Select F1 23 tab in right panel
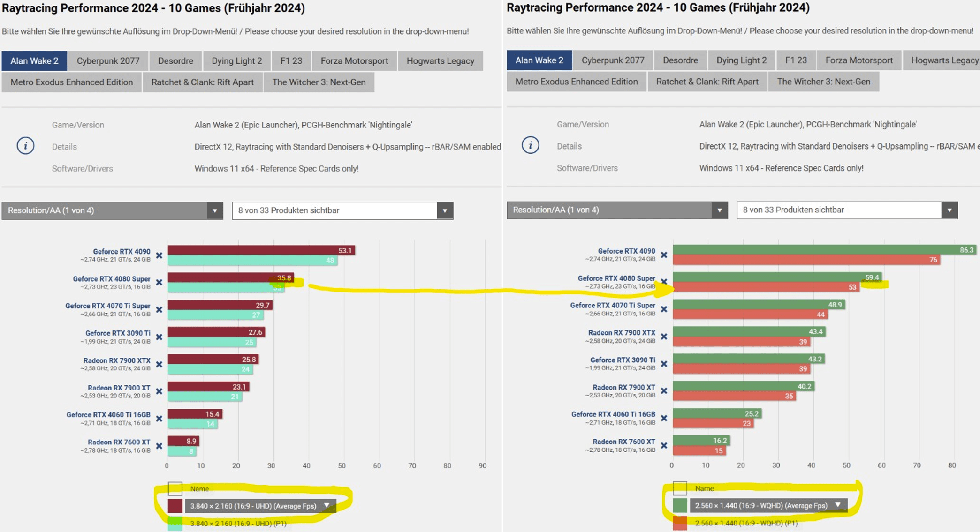Image resolution: width=980 pixels, height=532 pixels. (x=796, y=60)
